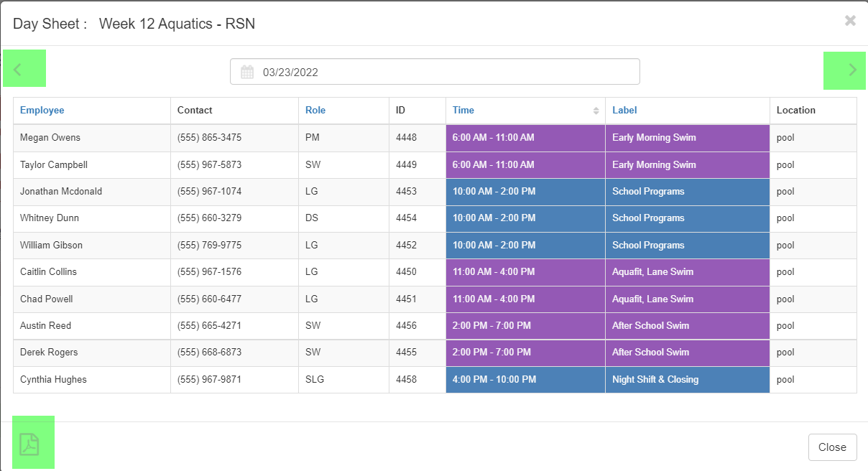Image resolution: width=868 pixels, height=471 pixels.
Task: Click ID 4458 cell
Action: [x=417, y=379]
